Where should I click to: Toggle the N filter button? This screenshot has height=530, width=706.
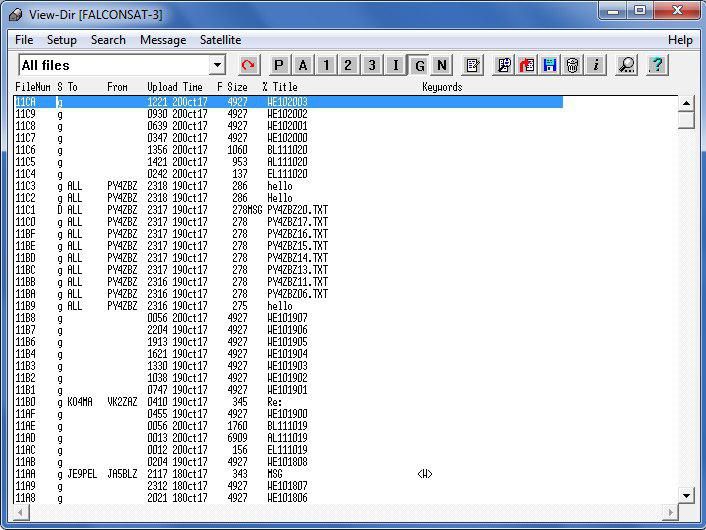tap(442, 65)
